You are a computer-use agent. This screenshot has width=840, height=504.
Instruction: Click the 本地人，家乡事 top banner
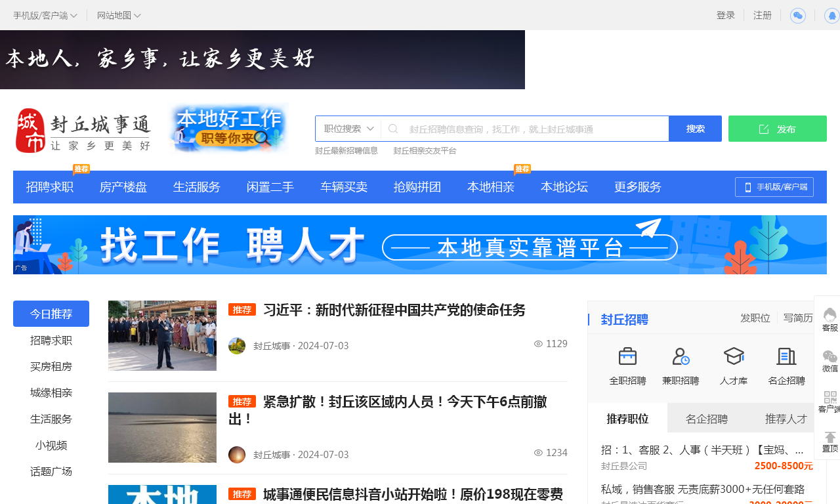[262, 60]
